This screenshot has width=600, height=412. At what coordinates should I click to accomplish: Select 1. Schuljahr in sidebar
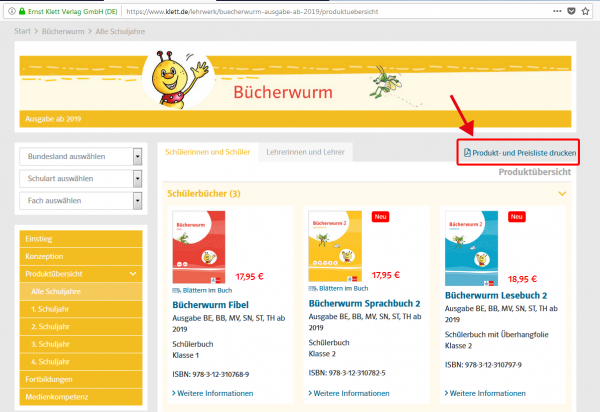[x=81, y=309]
